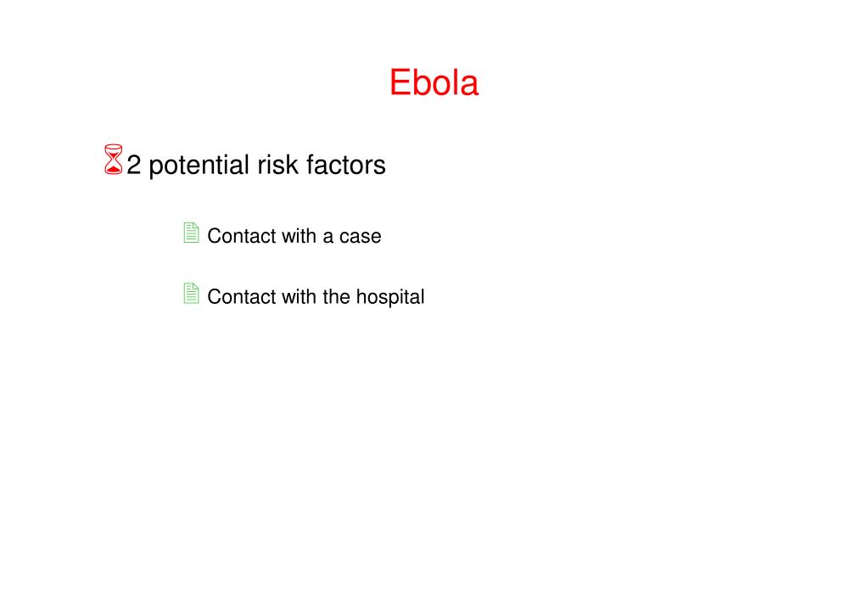Click the word 'case' in first sub-bullet

tap(361, 237)
